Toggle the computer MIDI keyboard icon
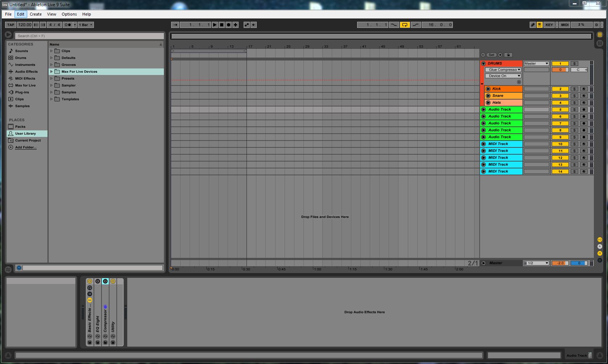Image resolution: width=608 pixels, height=364 pixels. pyautogui.click(x=539, y=25)
